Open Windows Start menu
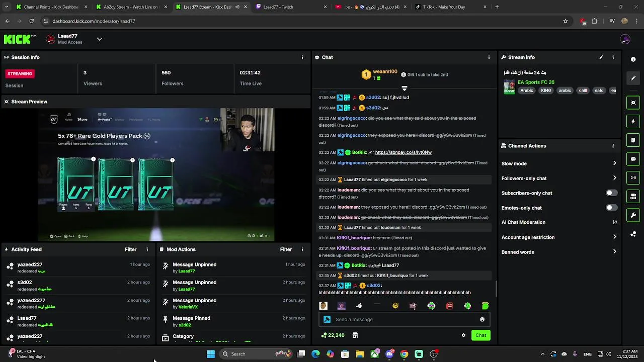This screenshot has width=644, height=362. coord(211,354)
